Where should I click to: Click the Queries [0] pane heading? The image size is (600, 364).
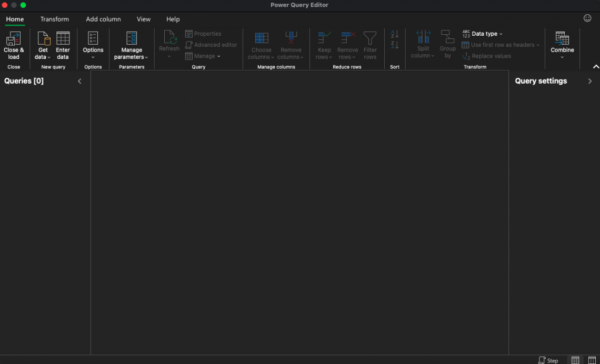[x=24, y=81]
